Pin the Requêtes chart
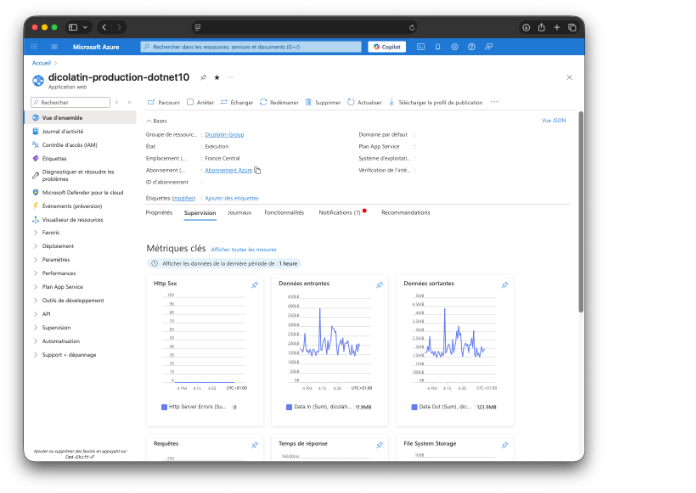The width and height of the screenshot is (696, 493). [254, 445]
